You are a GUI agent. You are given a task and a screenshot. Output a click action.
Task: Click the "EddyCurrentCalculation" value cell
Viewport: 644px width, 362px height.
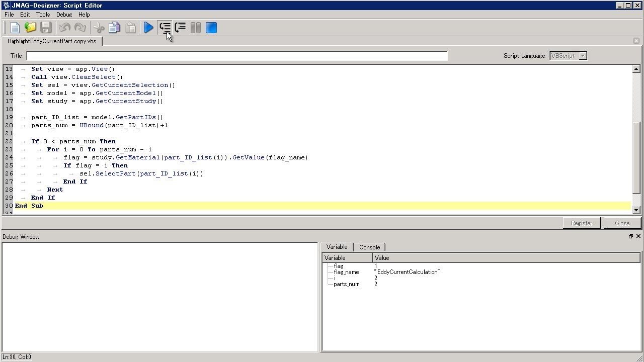pos(407,272)
